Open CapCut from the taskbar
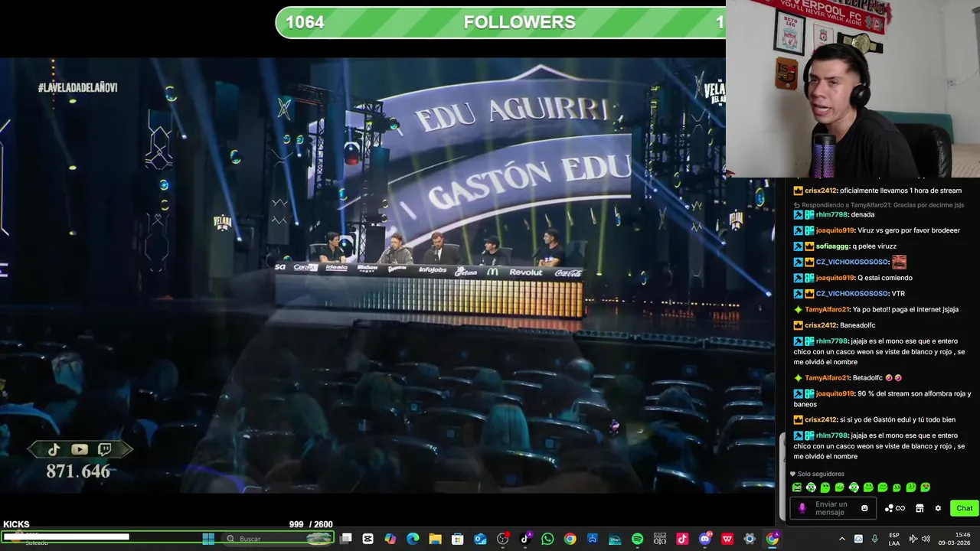The height and width of the screenshot is (551, 980). click(x=368, y=539)
